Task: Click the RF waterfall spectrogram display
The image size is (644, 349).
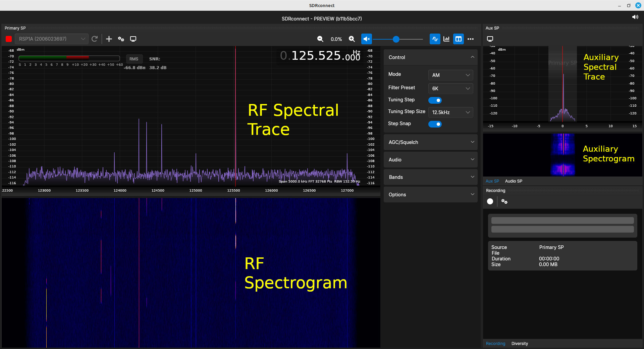Action: 191,272
